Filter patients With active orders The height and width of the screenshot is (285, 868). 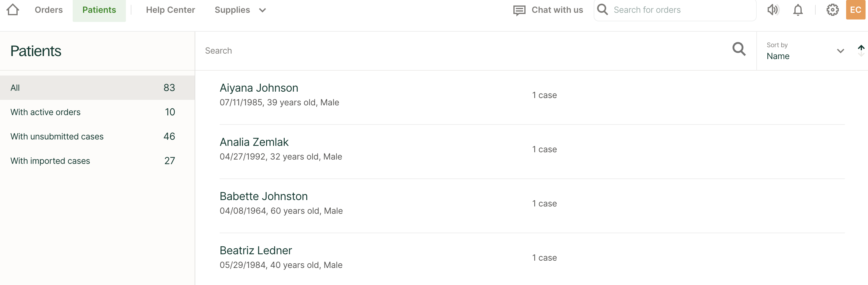pyautogui.click(x=46, y=112)
